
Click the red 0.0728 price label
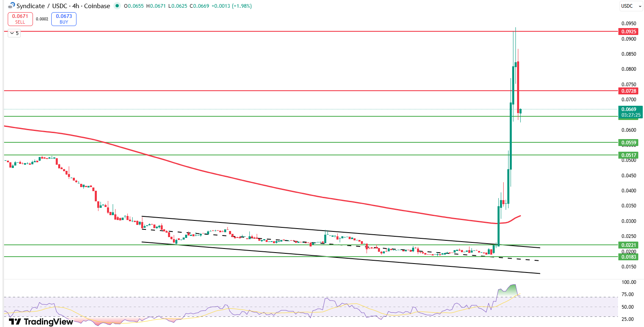[x=629, y=91]
